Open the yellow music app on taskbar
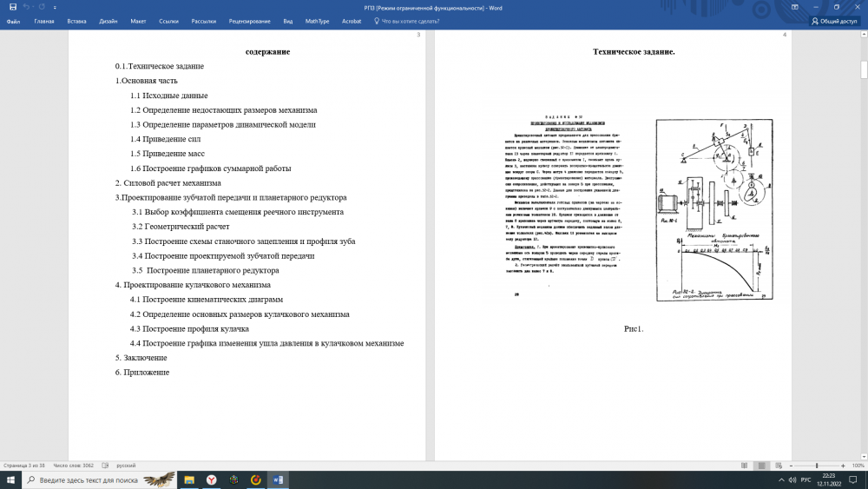The height and width of the screenshot is (489, 868). [256, 479]
